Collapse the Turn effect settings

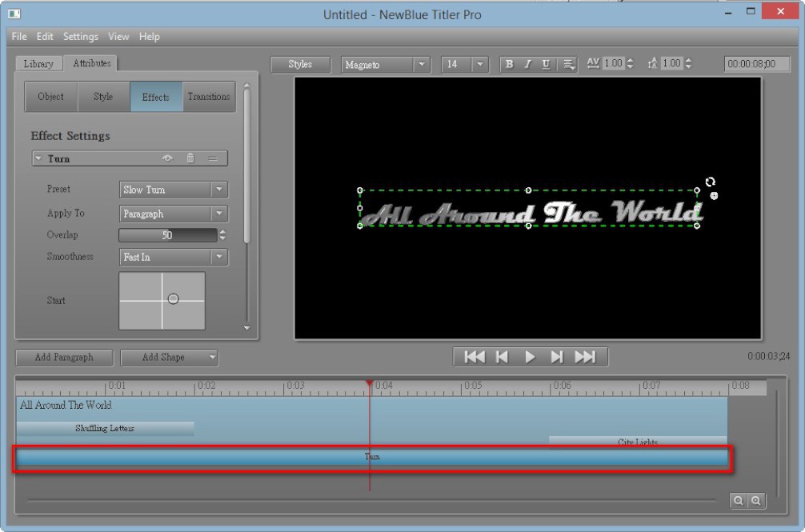38,158
